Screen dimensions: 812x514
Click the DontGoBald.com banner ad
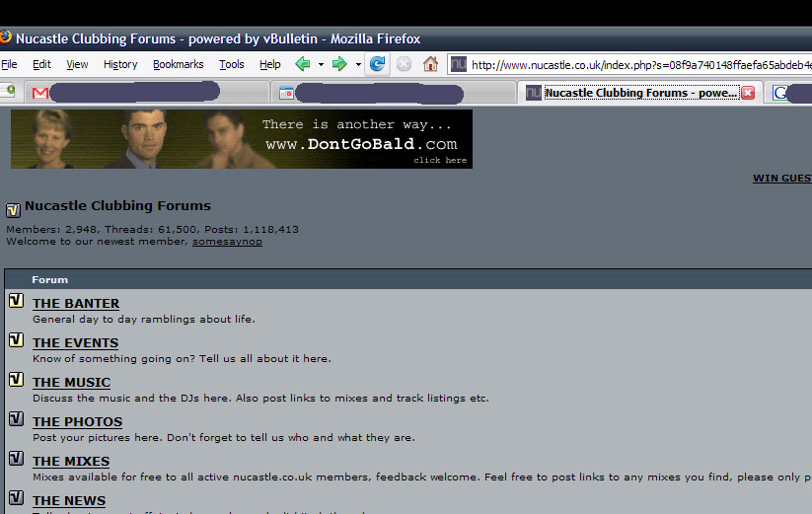point(242,138)
